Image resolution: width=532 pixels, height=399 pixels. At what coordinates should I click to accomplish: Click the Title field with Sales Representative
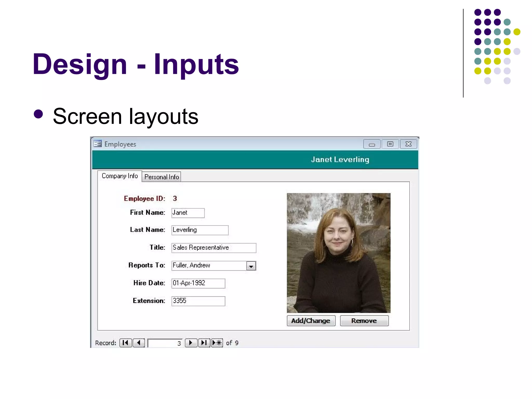[x=214, y=248]
